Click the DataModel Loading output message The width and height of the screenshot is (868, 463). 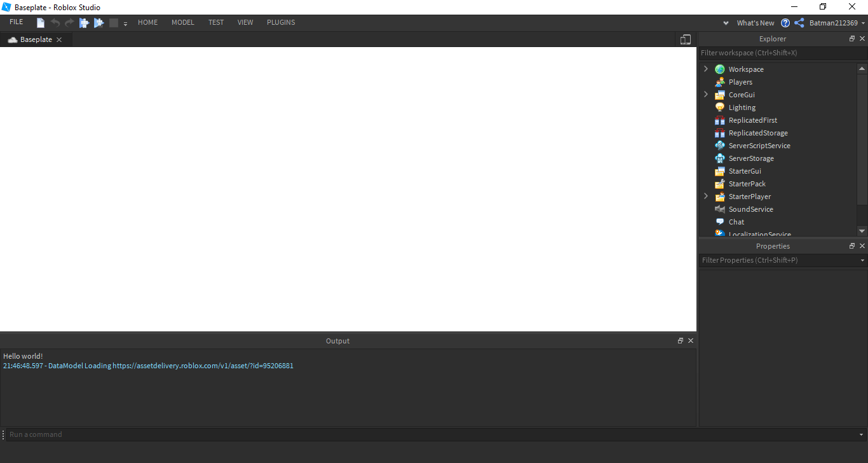coord(148,366)
